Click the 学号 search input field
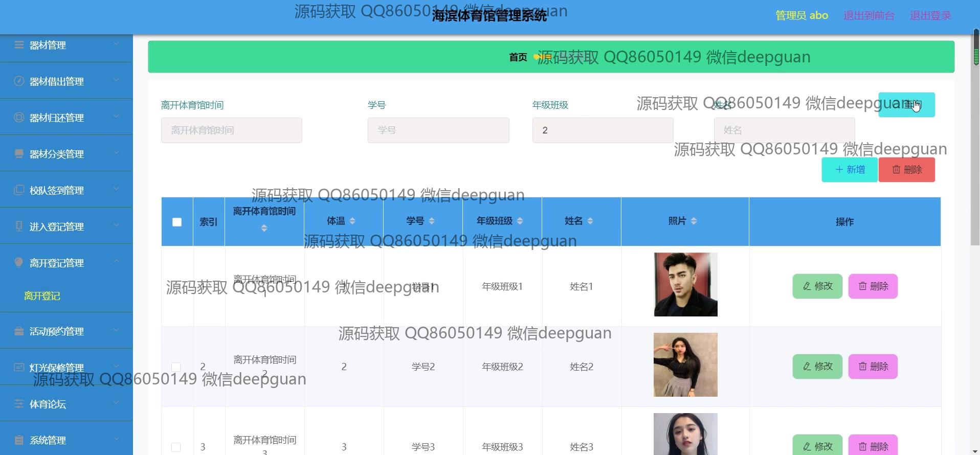Image resolution: width=980 pixels, height=455 pixels. tap(438, 130)
